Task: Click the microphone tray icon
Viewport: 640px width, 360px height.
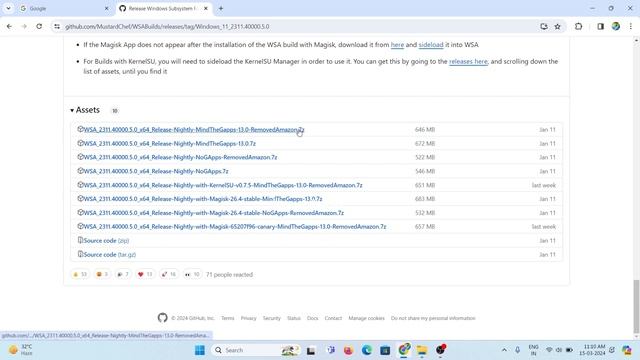Action: pyautogui.click(x=517, y=350)
